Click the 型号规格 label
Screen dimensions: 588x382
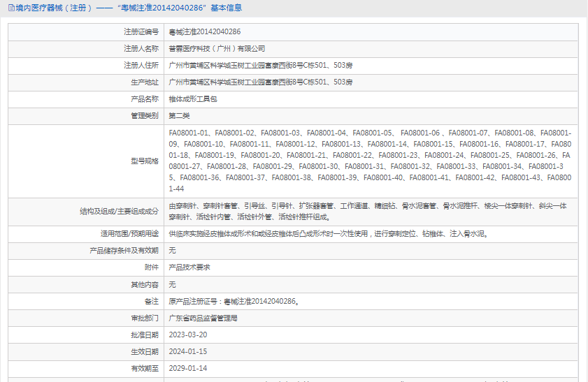(145, 161)
